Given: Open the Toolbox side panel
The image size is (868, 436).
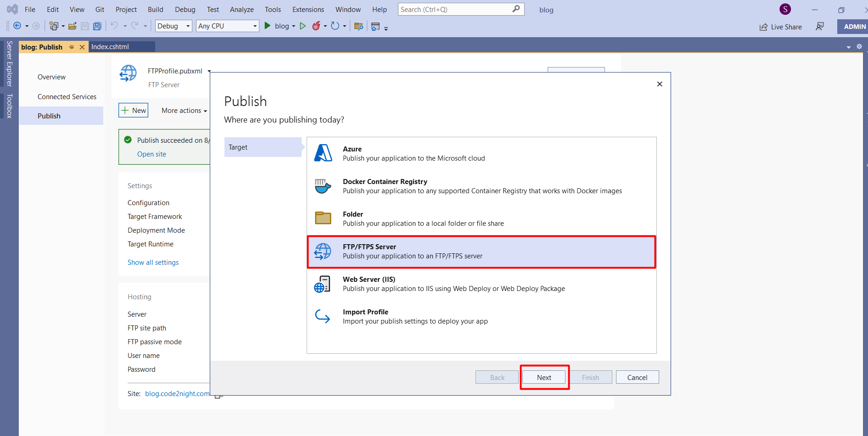Looking at the screenshot, I should (9, 106).
